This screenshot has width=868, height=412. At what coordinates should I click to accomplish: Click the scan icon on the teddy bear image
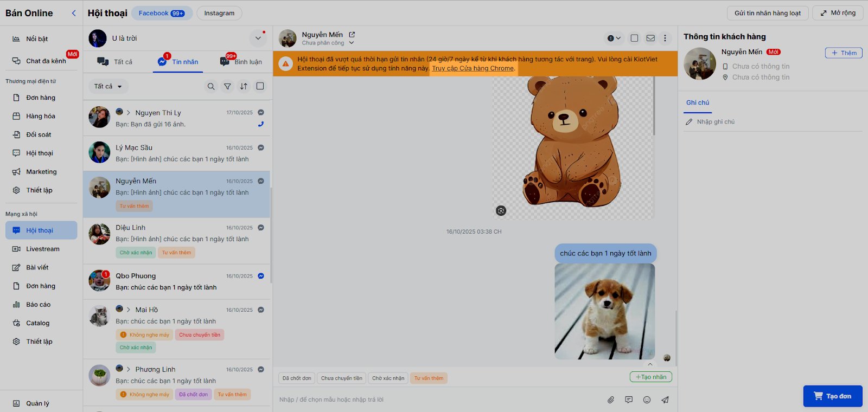pos(501,210)
